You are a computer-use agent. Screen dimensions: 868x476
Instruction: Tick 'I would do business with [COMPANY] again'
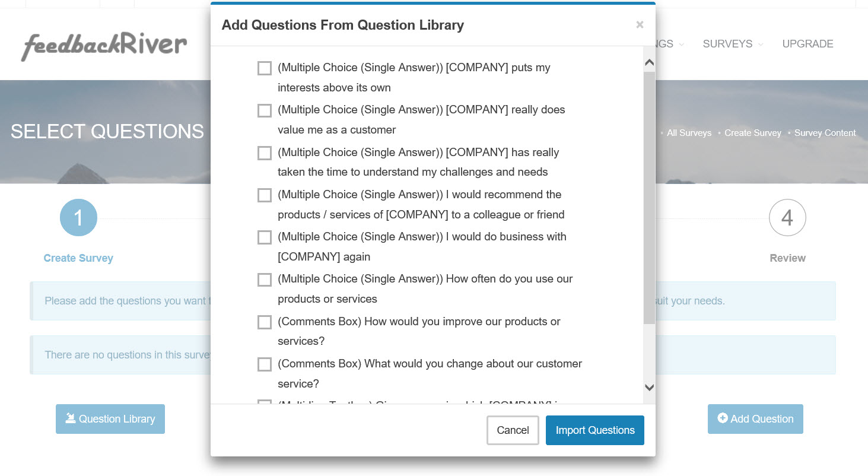[265, 237]
